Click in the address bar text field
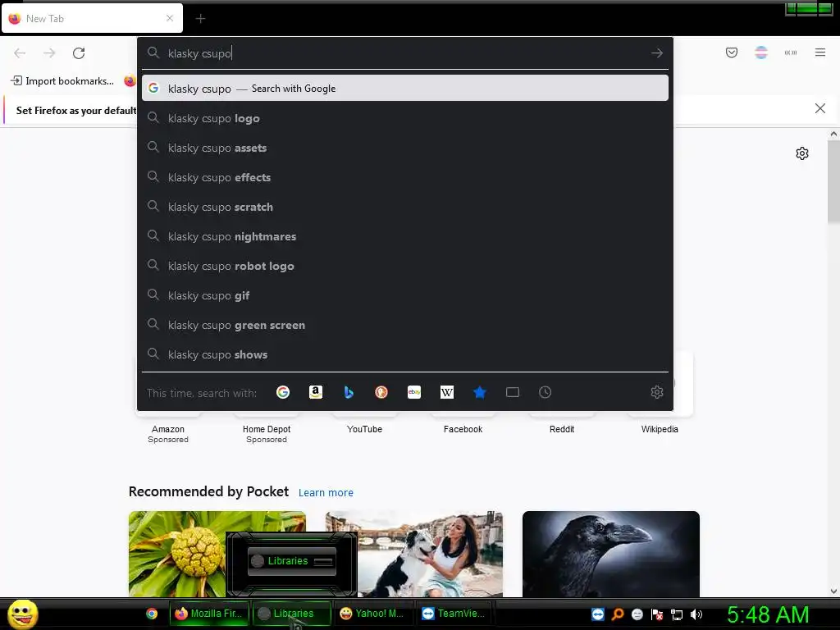 pyautogui.click(x=404, y=53)
